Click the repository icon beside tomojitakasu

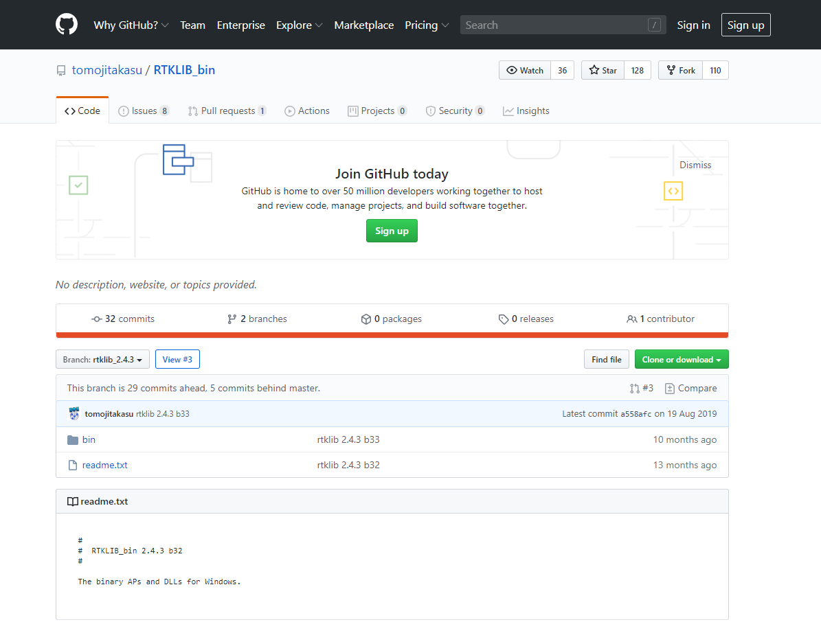pos(61,71)
